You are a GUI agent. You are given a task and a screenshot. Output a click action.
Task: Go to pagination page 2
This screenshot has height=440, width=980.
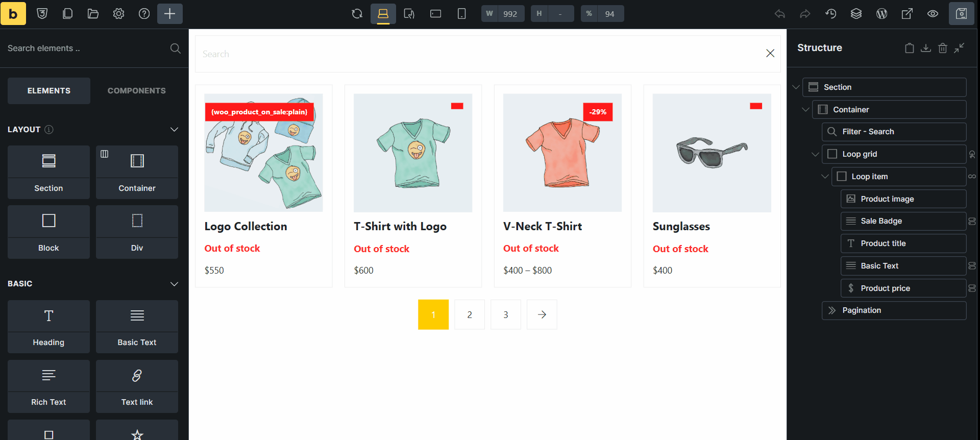[x=470, y=314]
